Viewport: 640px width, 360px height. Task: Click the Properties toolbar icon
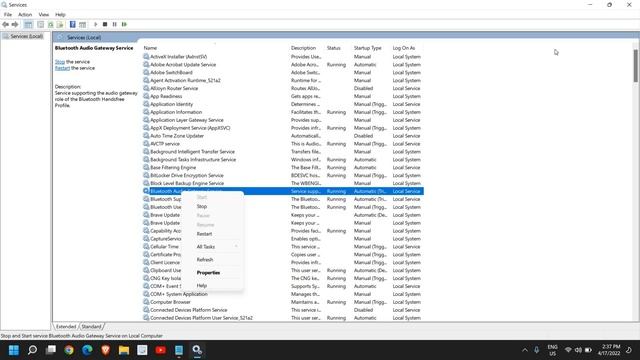[40, 24]
